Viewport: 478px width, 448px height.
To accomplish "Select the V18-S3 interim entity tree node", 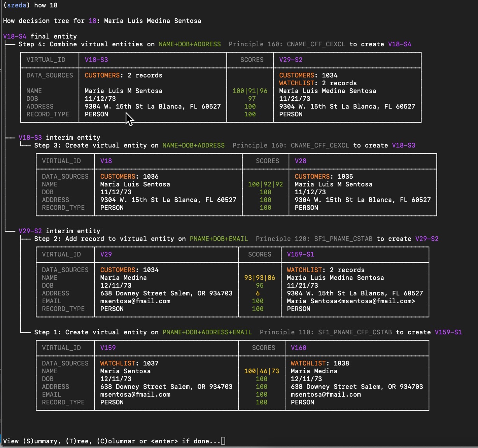I will tap(59, 137).
